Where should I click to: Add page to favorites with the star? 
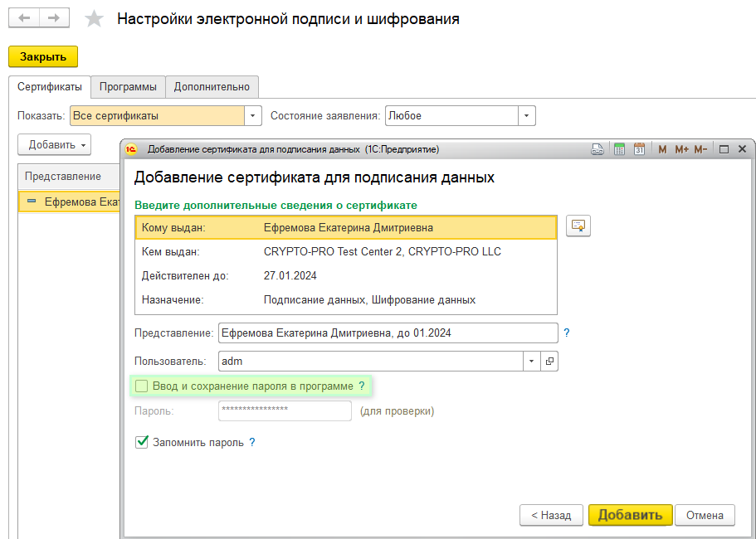(95, 18)
